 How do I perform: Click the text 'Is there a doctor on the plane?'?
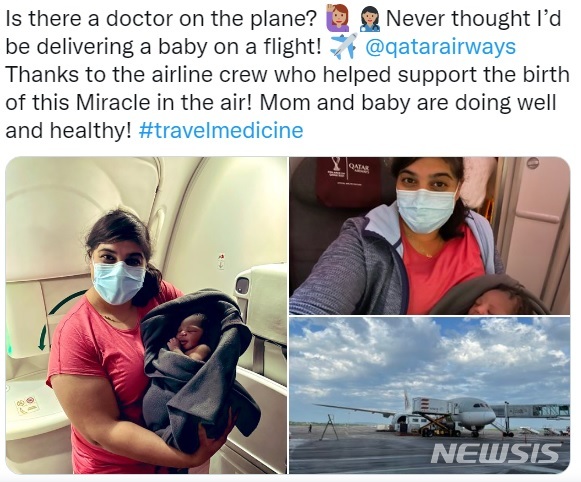(161, 19)
